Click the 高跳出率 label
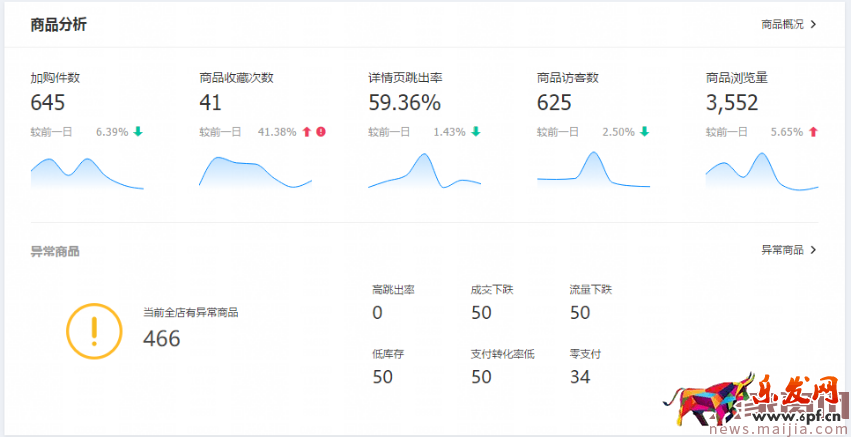 [393, 290]
